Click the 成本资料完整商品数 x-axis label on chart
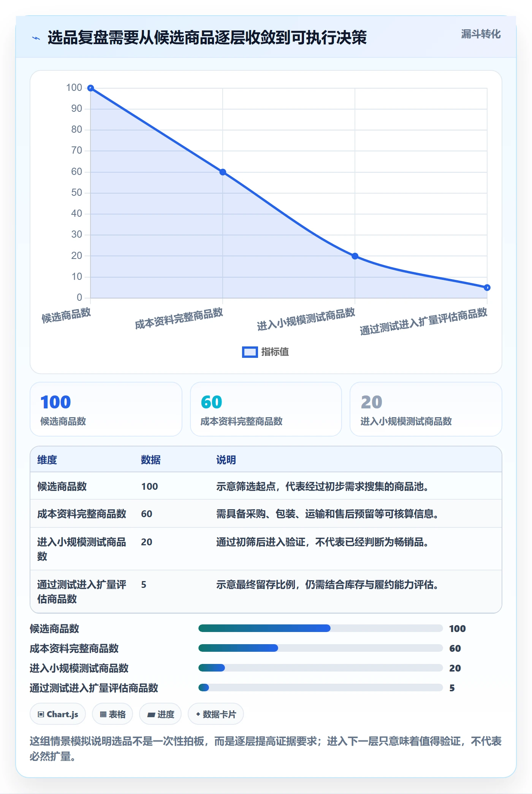Image resolution: width=532 pixels, height=794 pixels. (x=179, y=319)
